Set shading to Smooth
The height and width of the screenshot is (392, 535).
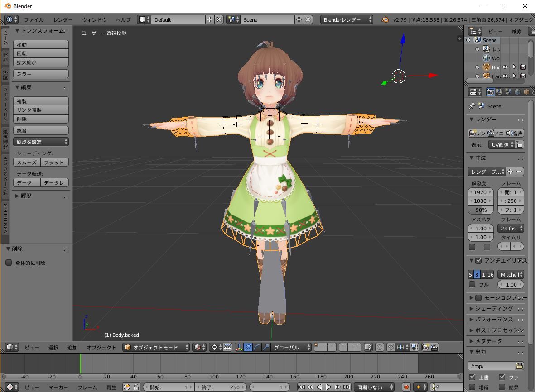click(27, 162)
